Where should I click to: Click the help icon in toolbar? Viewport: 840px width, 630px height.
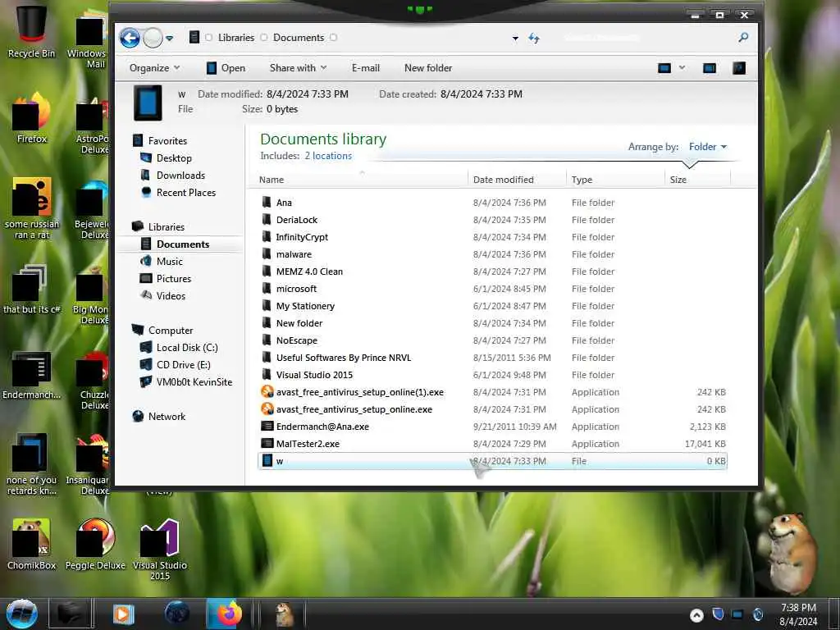click(x=739, y=68)
